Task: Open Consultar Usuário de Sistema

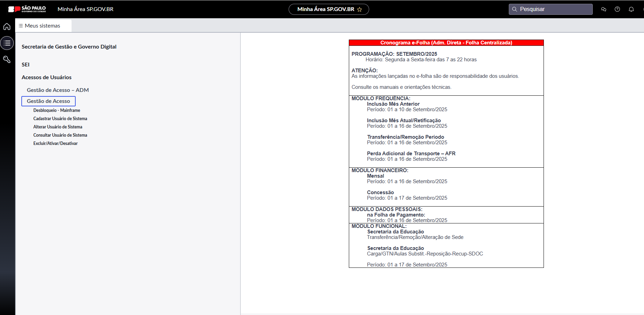Action: (60, 135)
